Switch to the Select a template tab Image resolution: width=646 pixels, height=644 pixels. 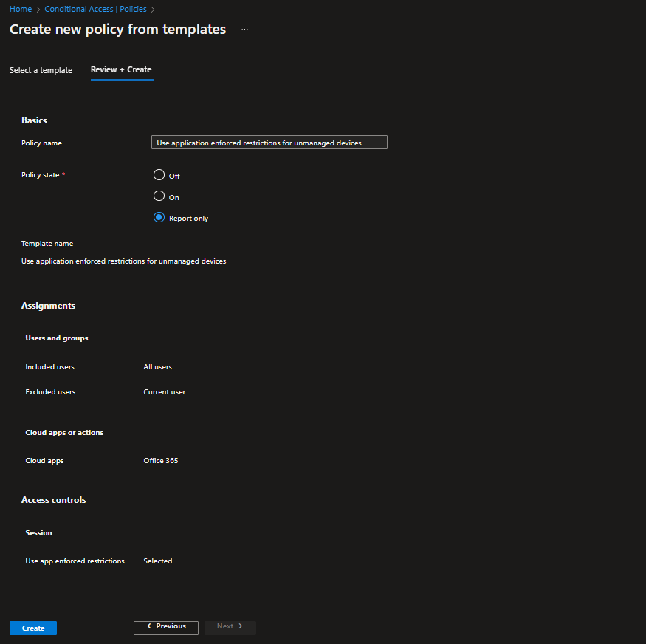click(41, 70)
